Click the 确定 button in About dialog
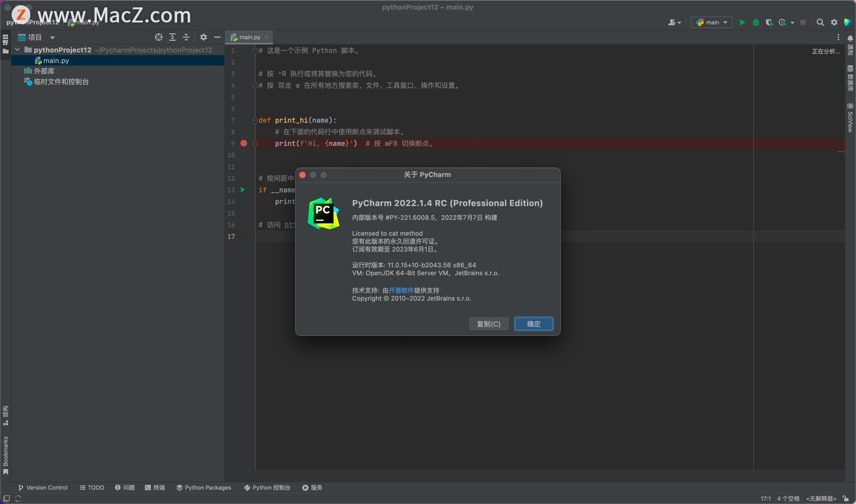Image resolution: width=856 pixels, height=504 pixels. point(533,324)
